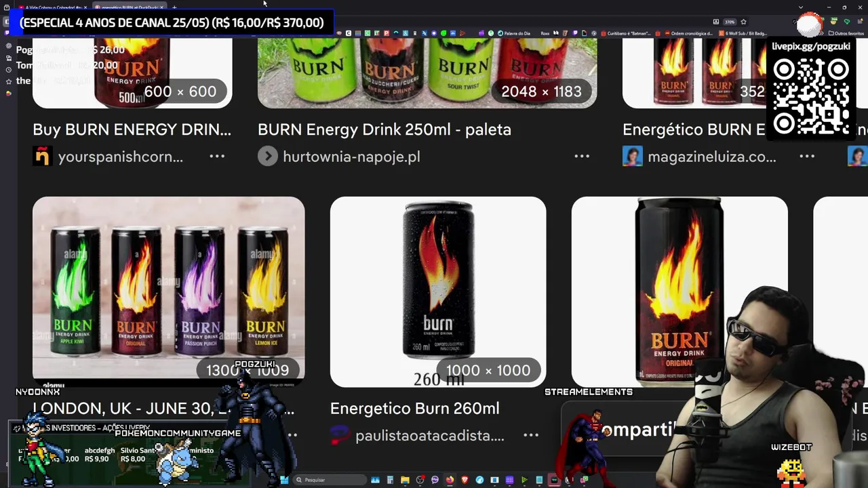Viewport: 868px width, 488px height.
Task: Click the paulistaoatacadista favicon
Action: pos(340,436)
